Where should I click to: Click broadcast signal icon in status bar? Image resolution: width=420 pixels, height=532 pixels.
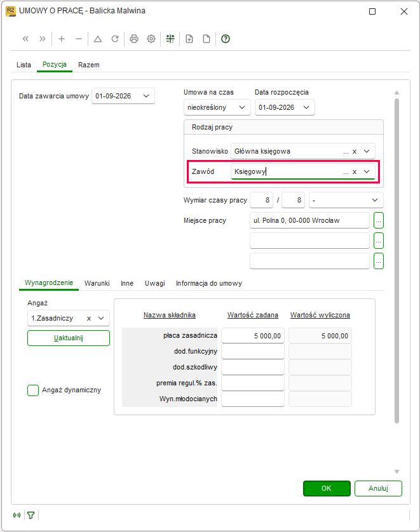[17, 515]
